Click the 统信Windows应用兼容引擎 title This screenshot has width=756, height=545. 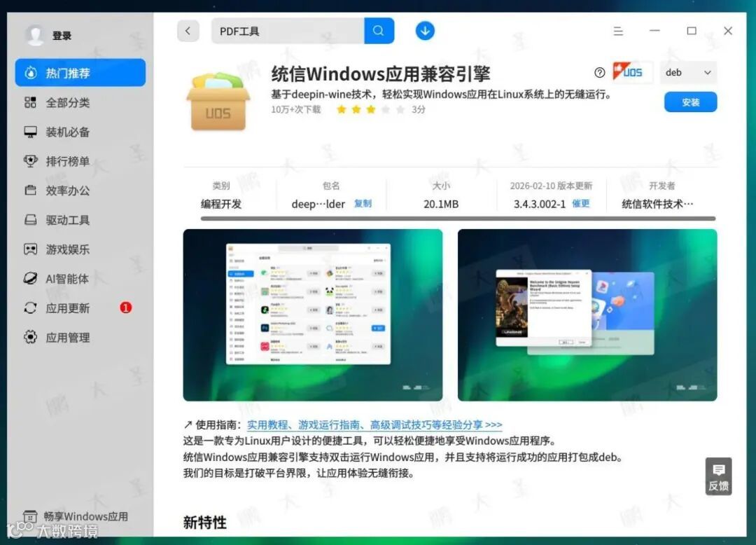[381, 74]
